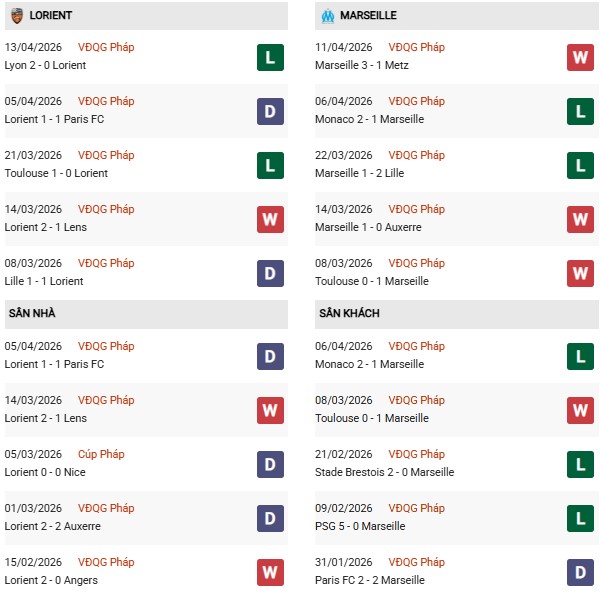The height and width of the screenshot is (594, 600).
Task: Click the L badge for Lyon 2 - 0 Lorient
Action: [270, 57]
